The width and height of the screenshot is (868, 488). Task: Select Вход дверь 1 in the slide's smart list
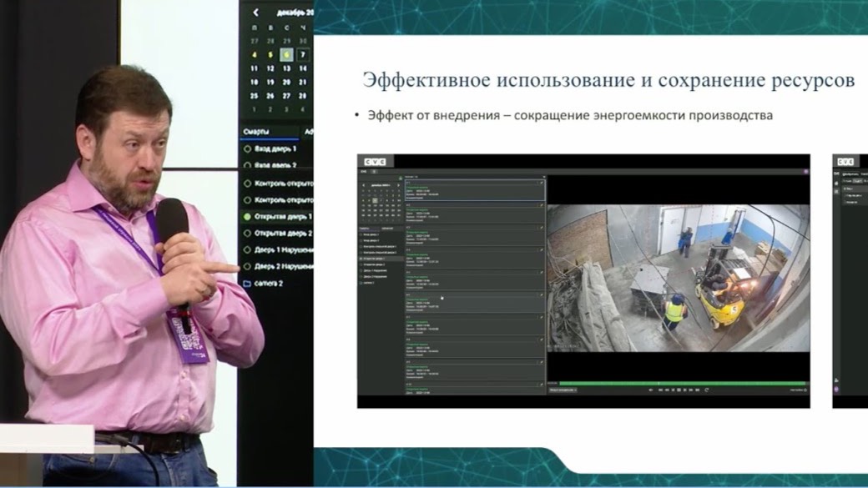[371, 234]
